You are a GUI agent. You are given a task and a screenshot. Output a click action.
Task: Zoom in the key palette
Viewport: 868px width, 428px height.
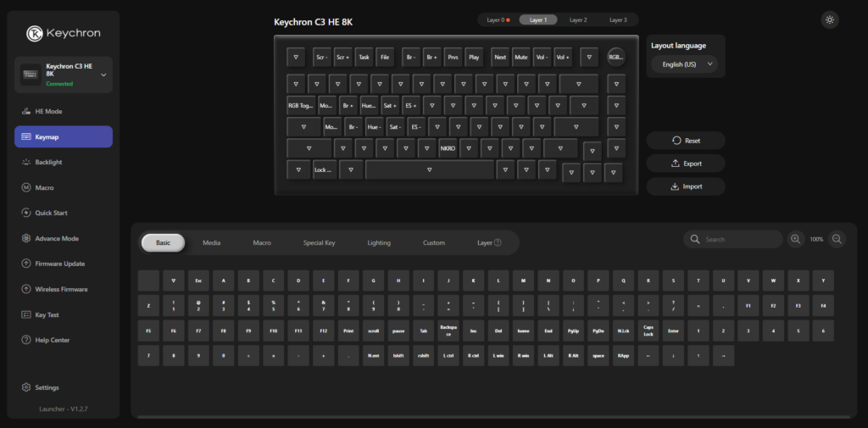pyautogui.click(x=795, y=239)
